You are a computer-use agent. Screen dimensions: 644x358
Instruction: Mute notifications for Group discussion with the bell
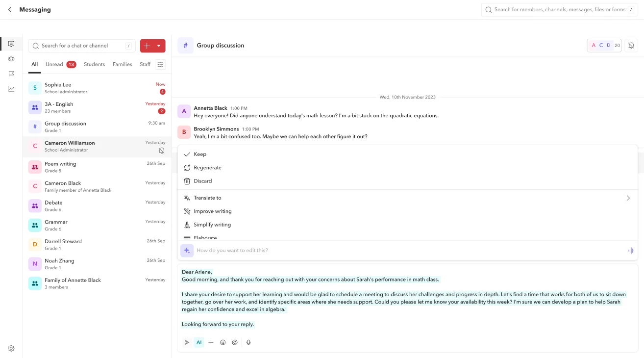point(631,46)
